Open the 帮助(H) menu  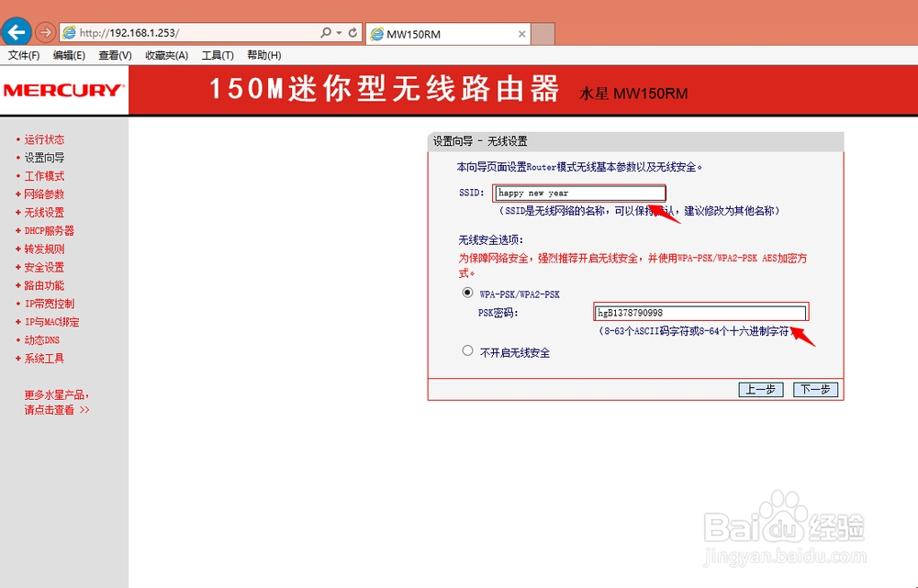click(264, 55)
